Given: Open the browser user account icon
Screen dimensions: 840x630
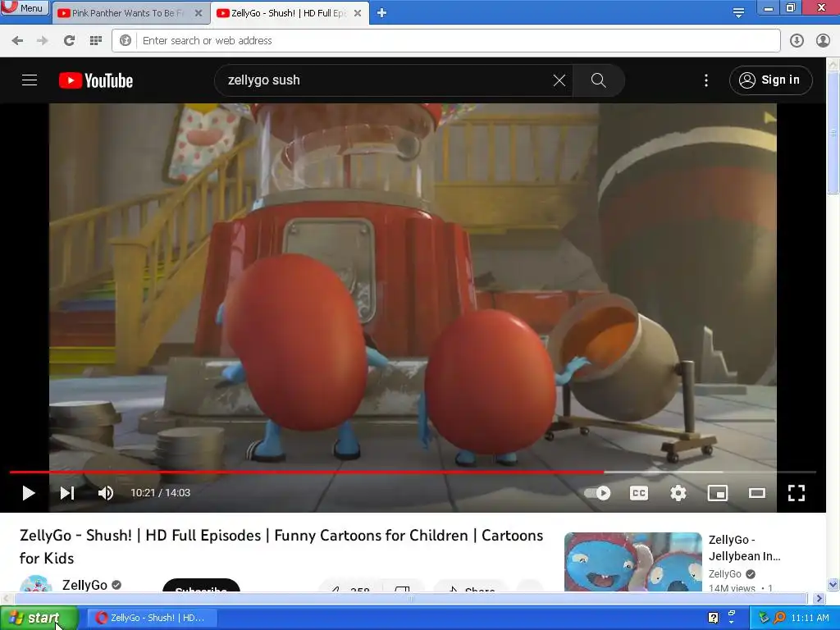Looking at the screenshot, I should [823, 41].
